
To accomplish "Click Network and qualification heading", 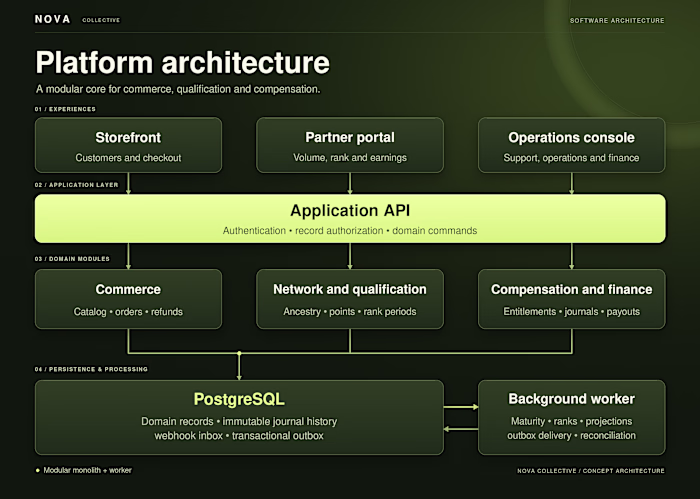I will tap(350, 289).
